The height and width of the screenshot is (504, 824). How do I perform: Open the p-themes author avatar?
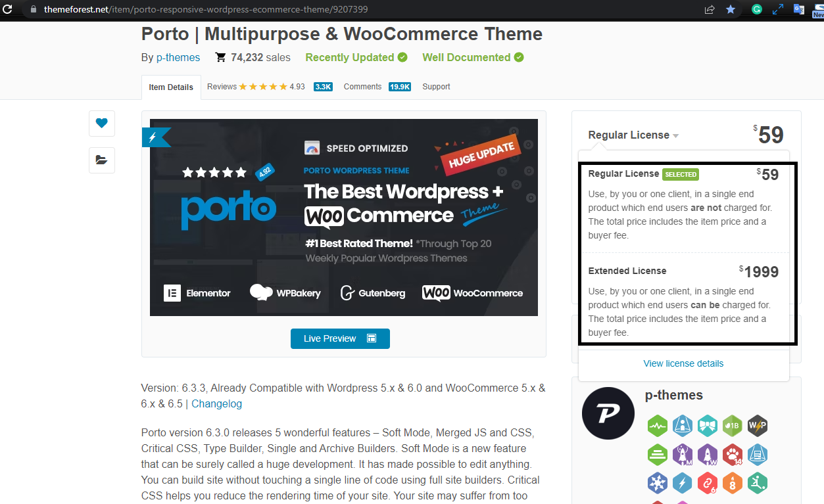point(608,413)
